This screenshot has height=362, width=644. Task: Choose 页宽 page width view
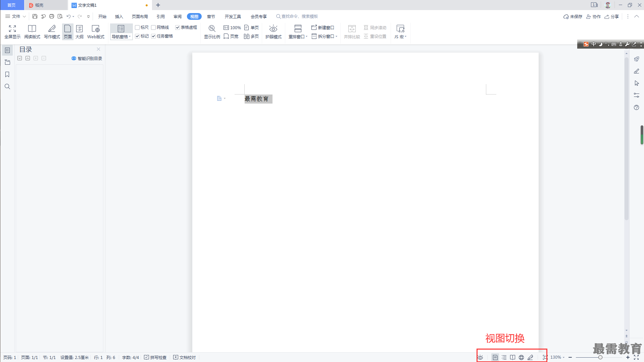[231, 36]
